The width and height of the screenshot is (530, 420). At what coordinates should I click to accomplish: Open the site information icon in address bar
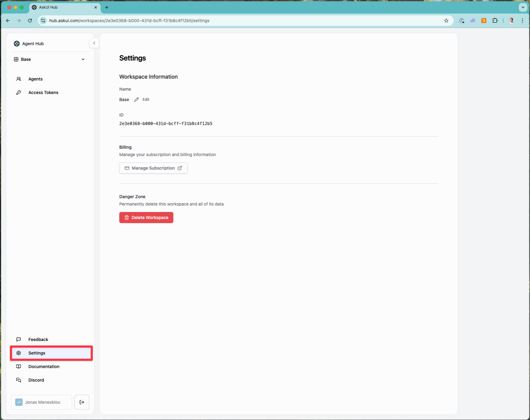tap(43, 21)
